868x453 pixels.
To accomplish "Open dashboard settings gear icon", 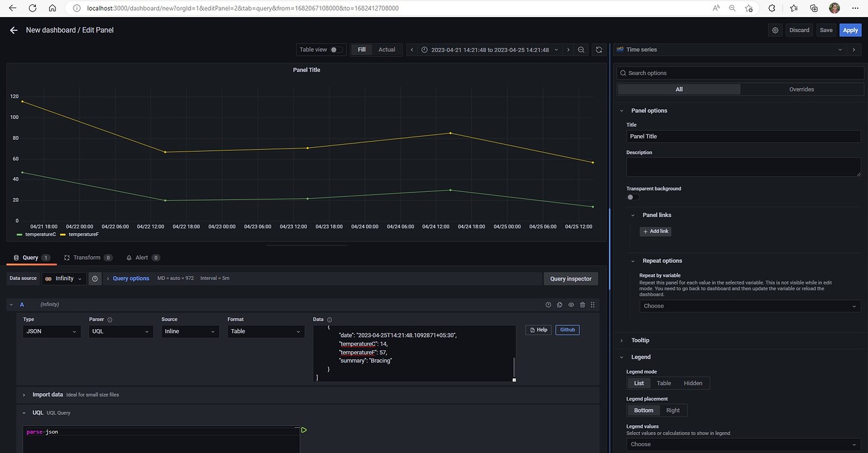I will coord(775,30).
